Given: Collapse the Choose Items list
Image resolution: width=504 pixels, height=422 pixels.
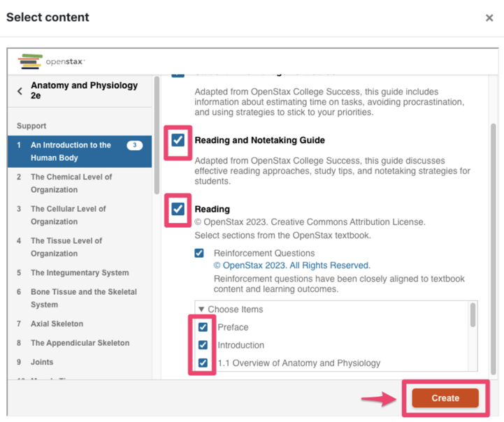Looking at the screenshot, I should click(x=201, y=310).
